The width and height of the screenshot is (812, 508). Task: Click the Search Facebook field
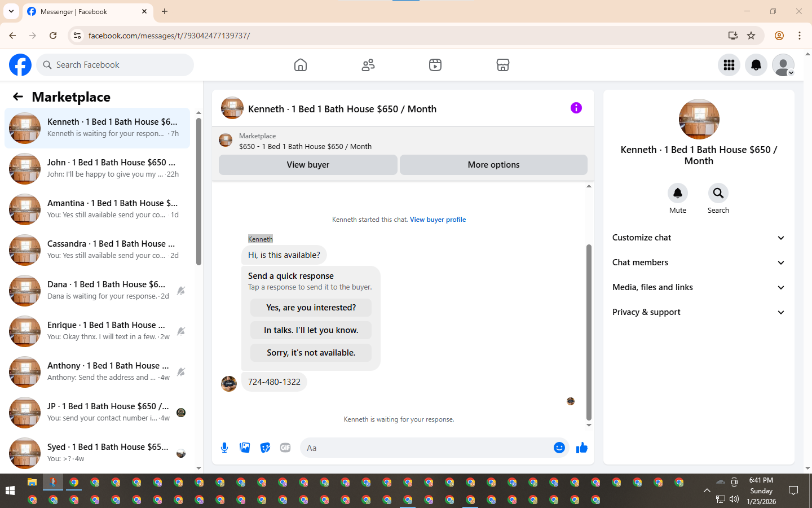click(x=115, y=65)
